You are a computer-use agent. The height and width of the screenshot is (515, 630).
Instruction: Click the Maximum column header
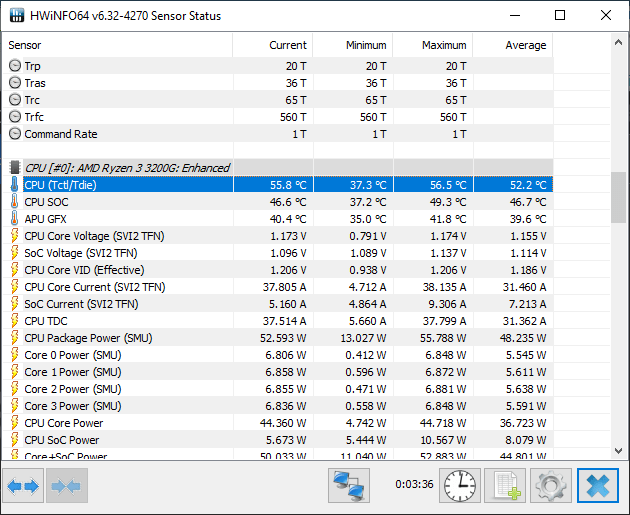[x=433, y=45]
